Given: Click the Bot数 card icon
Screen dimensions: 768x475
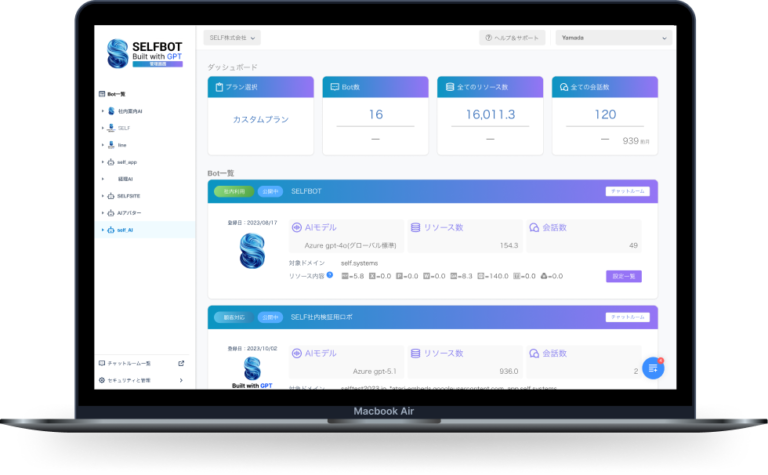Looking at the screenshot, I should (x=335, y=87).
